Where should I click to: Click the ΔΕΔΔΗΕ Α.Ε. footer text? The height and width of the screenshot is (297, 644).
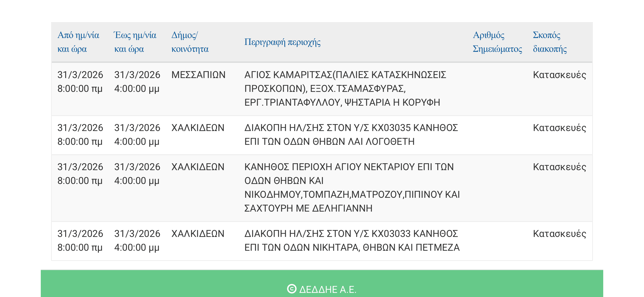click(x=328, y=289)
